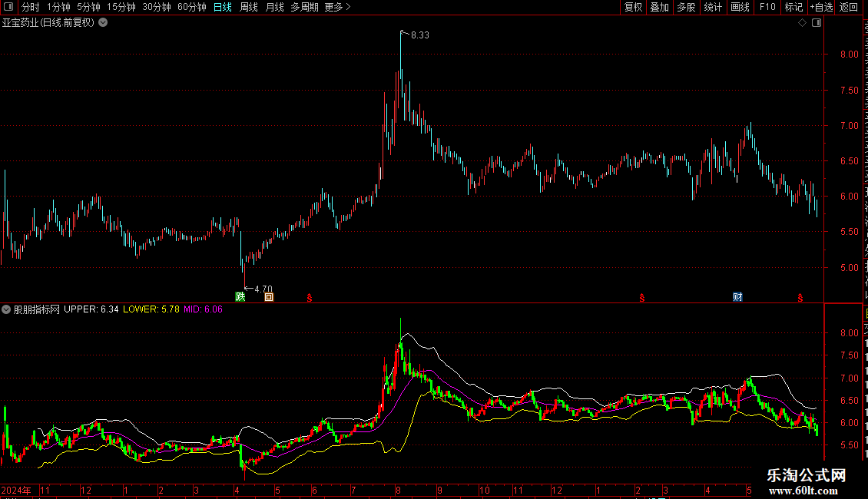Image resolution: width=868 pixels, height=499 pixels.
Task: Switch to 30分钟 chart period
Action: pos(157,7)
